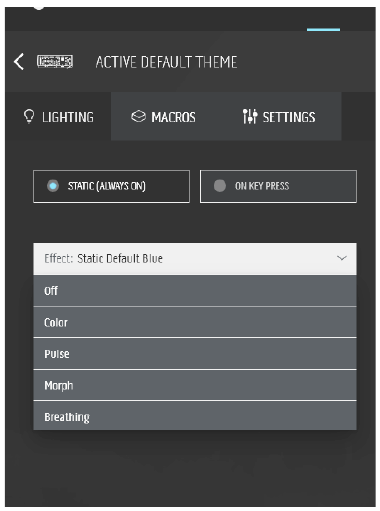Collapse the Effect dropdown chevron
380x511 pixels.
pyautogui.click(x=342, y=258)
